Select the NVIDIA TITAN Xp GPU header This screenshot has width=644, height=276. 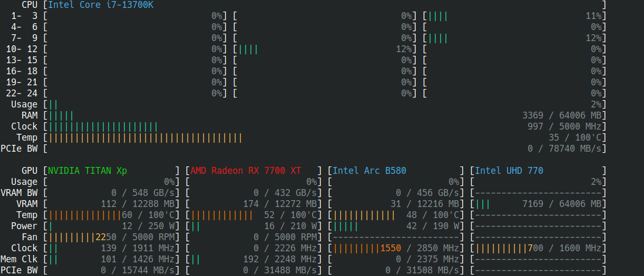(x=87, y=171)
